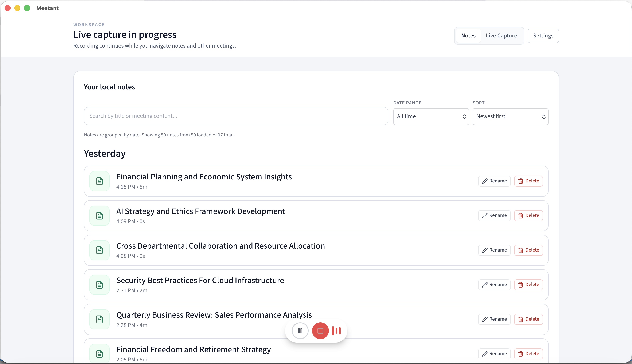The image size is (632, 364).
Task: Rename the Cross Departmental Collaboration note
Action: point(494,250)
